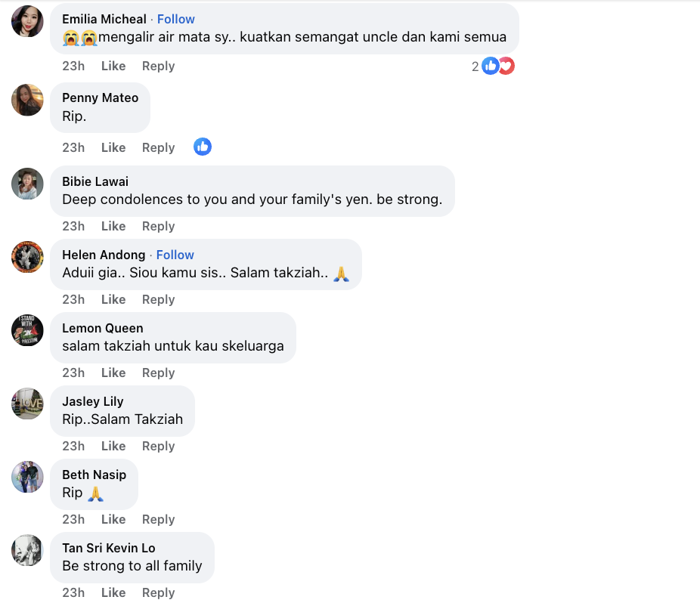Follow Emilia Micheal

[175, 19]
